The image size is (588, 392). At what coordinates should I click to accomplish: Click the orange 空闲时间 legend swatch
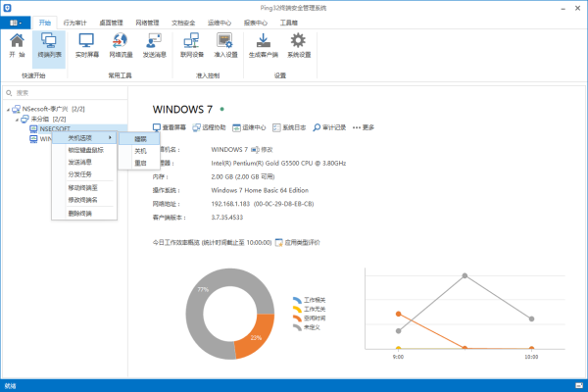pos(297,318)
